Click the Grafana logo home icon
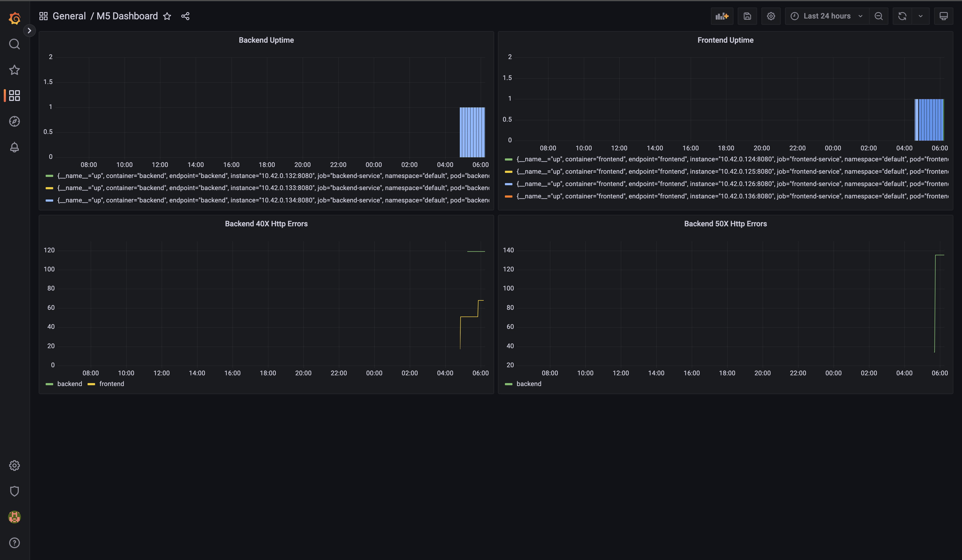The image size is (962, 560). pos(15,18)
